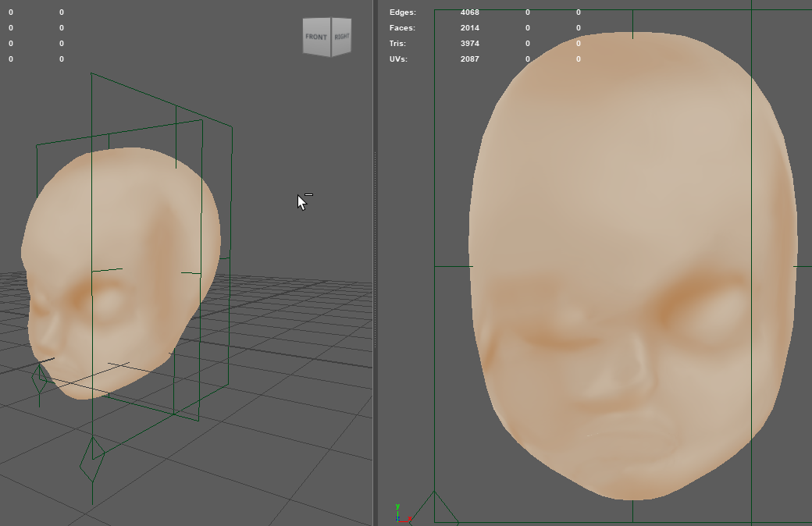Click the "Faces:" heads-up display label

(402, 27)
